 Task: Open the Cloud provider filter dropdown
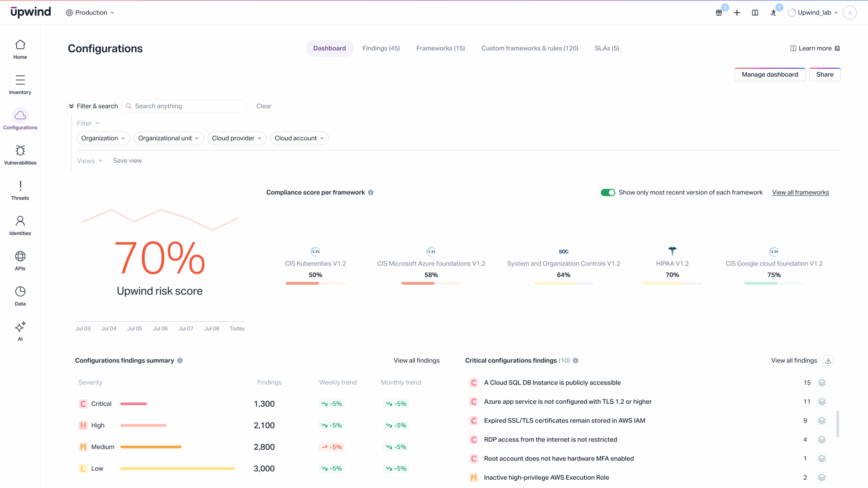pyautogui.click(x=237, y=138)
